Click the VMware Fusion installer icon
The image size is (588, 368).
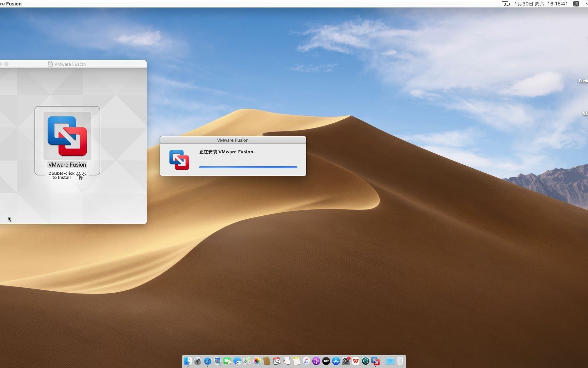coord(67,136)
